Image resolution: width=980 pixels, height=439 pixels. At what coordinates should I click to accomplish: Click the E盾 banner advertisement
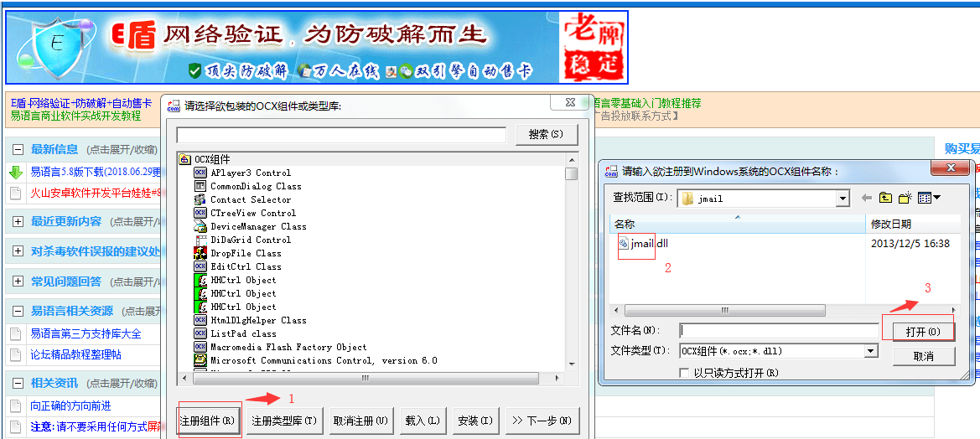coord(316,48)
